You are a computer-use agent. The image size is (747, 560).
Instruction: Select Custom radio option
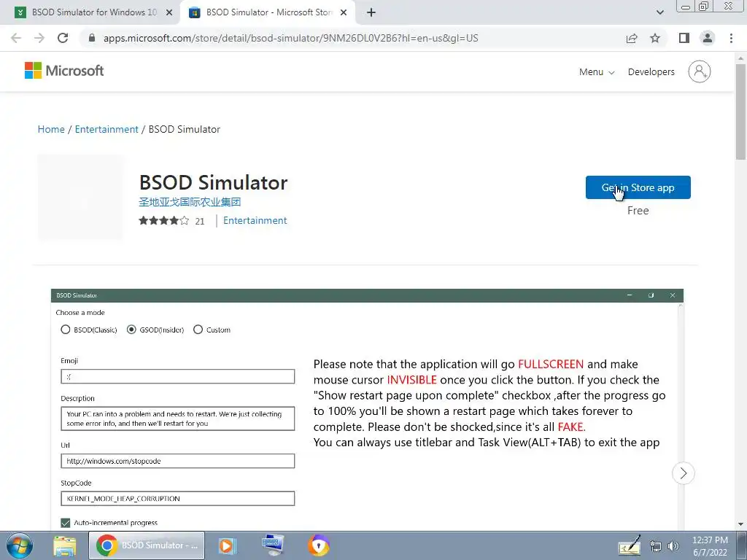tap(198, 330)
